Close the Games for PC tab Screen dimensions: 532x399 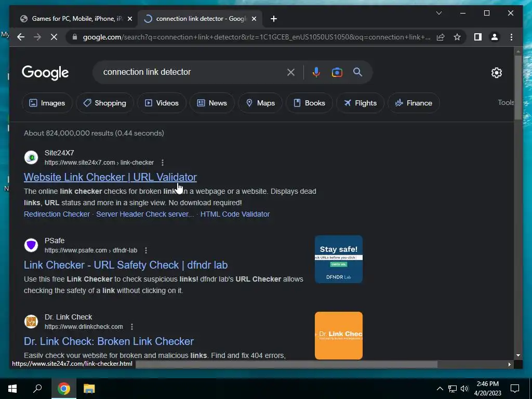coord(129,19)
